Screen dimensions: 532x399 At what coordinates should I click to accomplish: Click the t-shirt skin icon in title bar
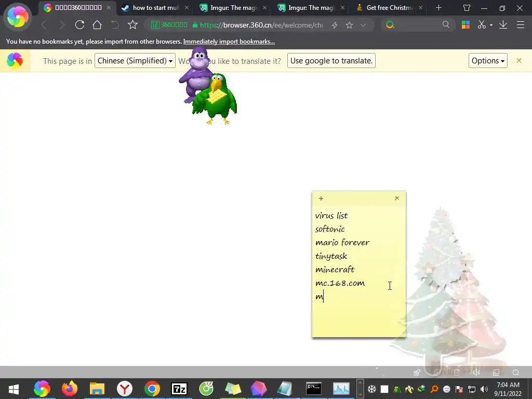tap(467, 8)
